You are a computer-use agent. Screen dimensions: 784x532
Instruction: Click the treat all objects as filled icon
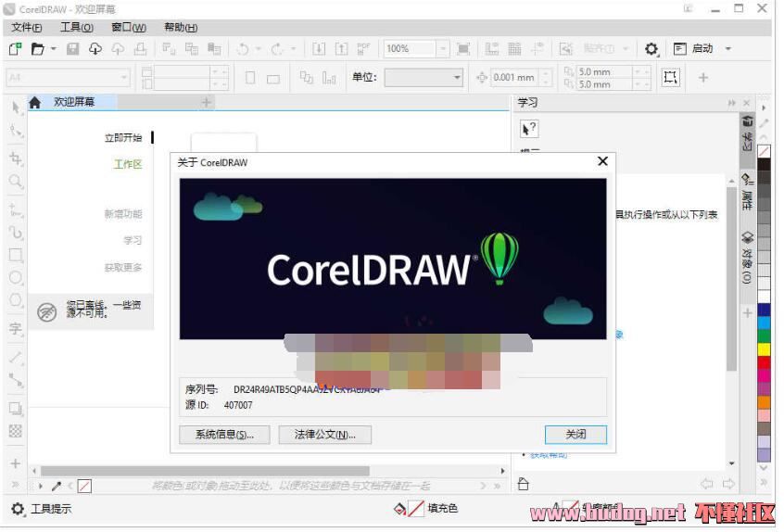pos(671,77)
